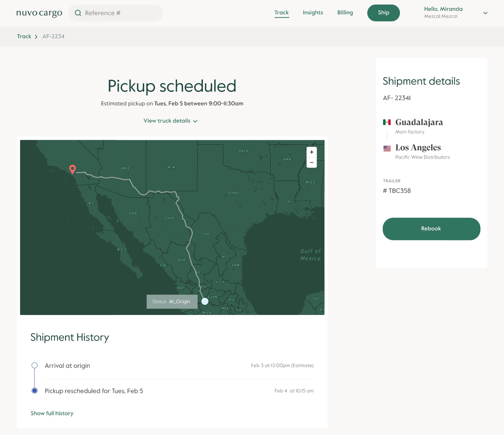The width and height of the screenshot is (504, 435).
Task: Click the red destination pin on map
Action: point(73,169)
